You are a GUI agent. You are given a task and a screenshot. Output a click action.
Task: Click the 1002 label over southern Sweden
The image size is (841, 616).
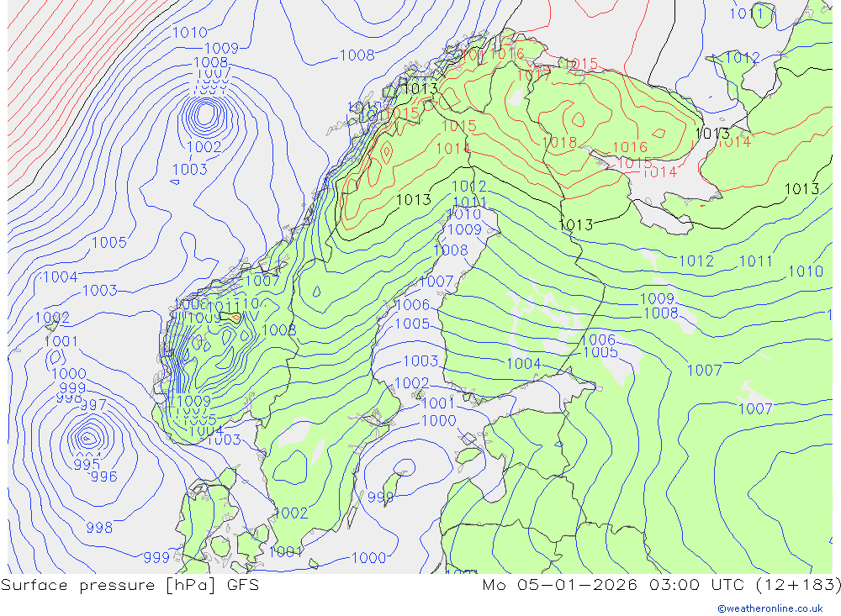pos(291,513)
